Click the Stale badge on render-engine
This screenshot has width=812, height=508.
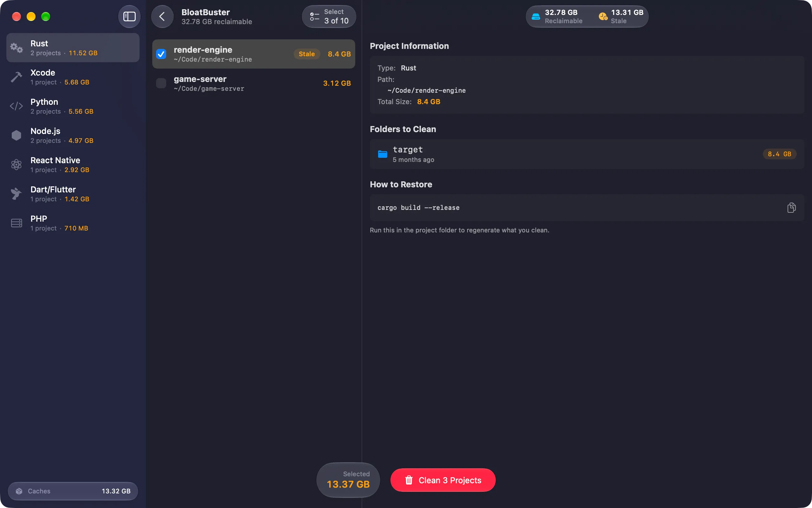[x=307, y=54]
